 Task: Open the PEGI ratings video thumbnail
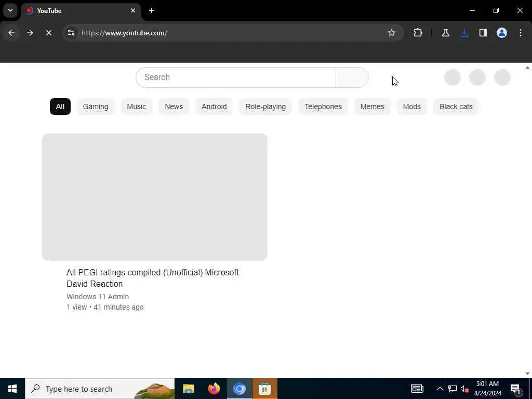(x=155, y=197)
